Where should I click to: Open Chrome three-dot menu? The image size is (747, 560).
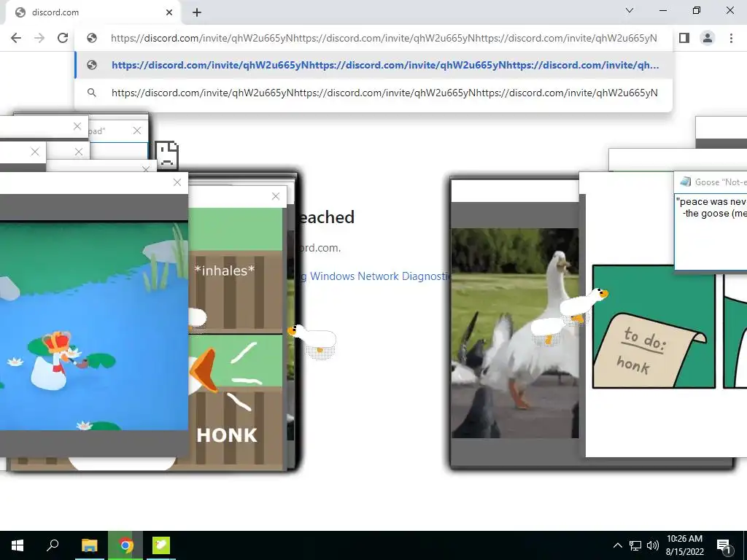tap(731, 38)
